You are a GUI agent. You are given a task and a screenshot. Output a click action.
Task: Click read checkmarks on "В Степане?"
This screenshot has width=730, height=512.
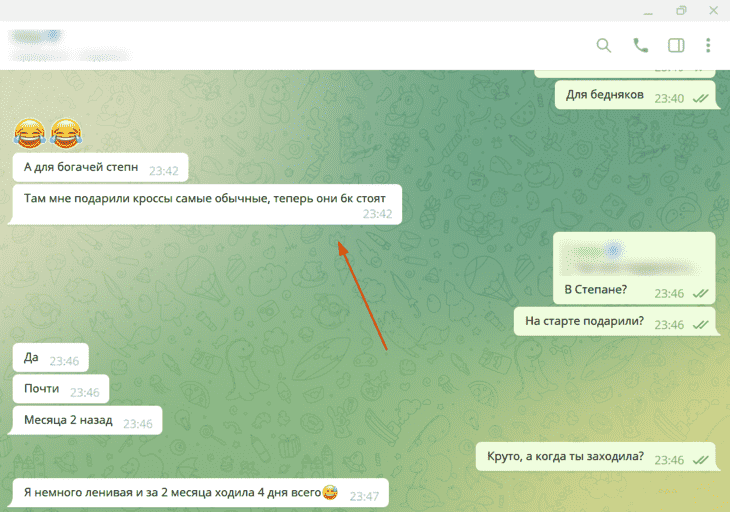[700, 294]
